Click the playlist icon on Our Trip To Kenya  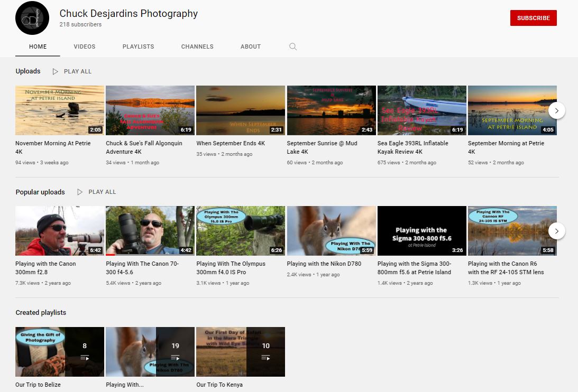[x=265, y=358]
